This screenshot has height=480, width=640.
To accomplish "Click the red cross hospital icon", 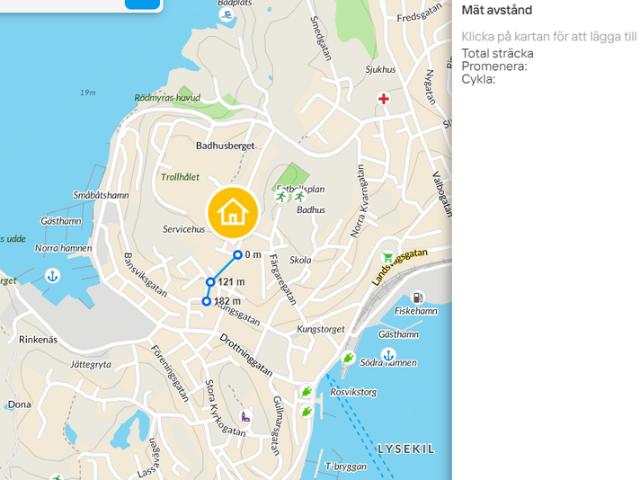I will [x=383, y=98].
